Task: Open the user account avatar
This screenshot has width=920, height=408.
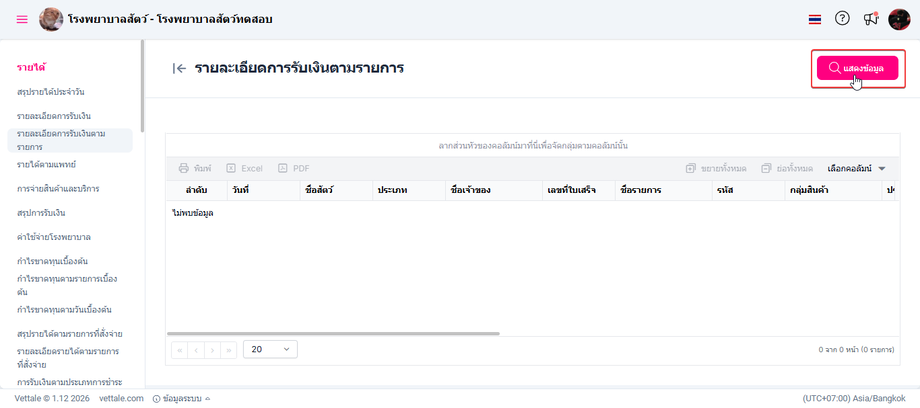Action: click(x=899, y=19)
